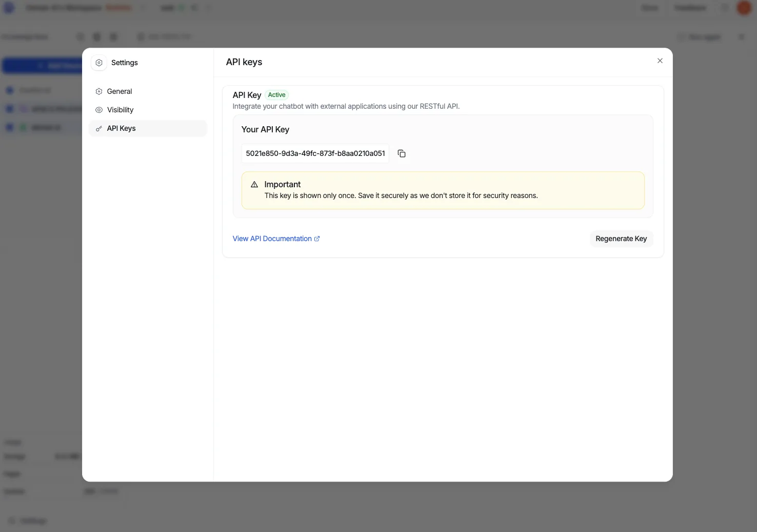Click the 'Your API Key' heading
The height and width of the screenshot is (532, 757).
point(265,129)
